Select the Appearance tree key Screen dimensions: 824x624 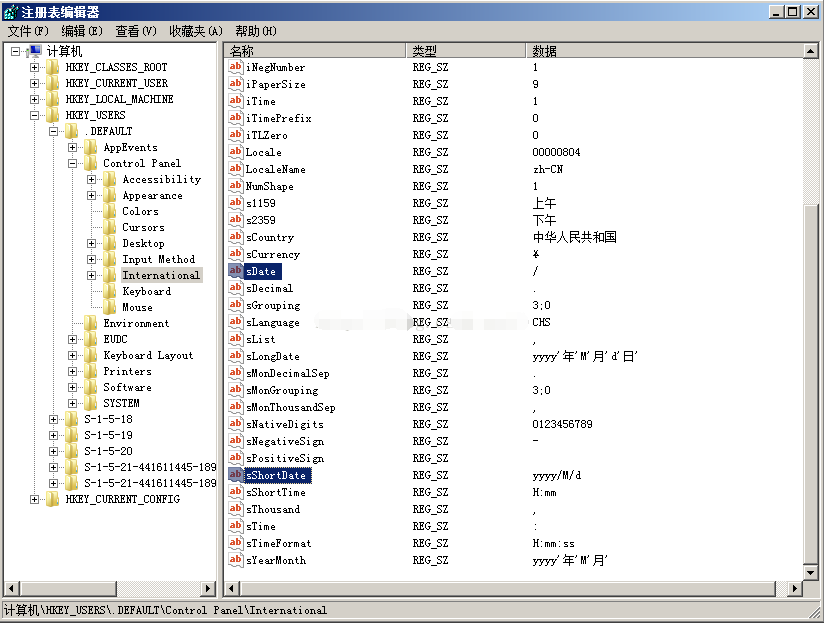(x=152, y=196)
